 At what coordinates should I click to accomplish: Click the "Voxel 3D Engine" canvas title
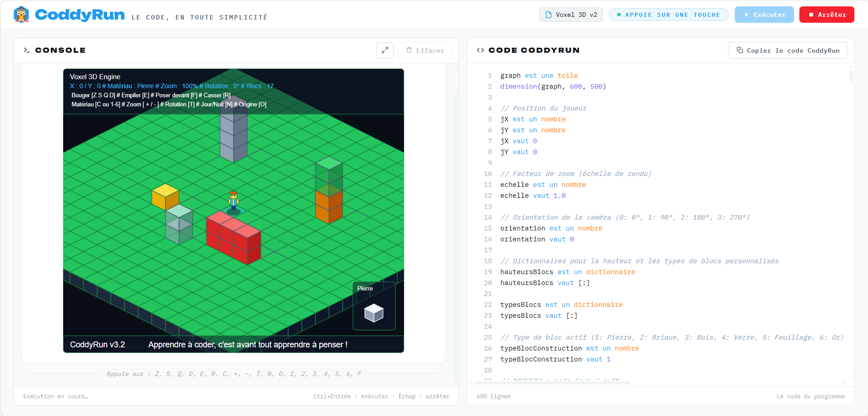[x=95, y=77]
